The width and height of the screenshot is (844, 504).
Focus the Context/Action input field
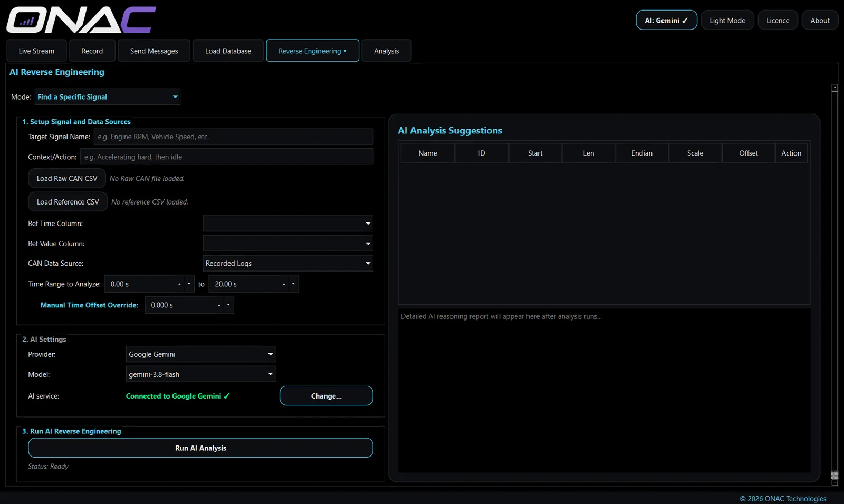coord(227,157)
